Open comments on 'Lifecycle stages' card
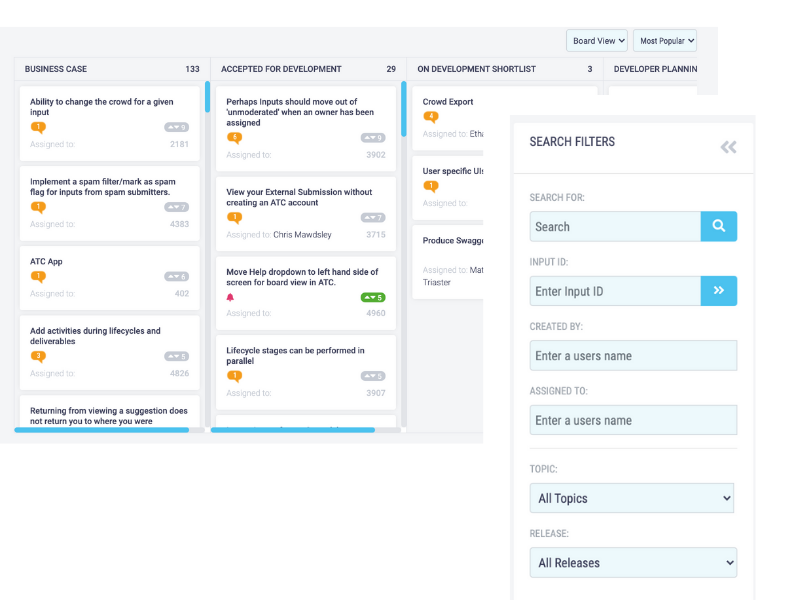 [x=235, y=376]
